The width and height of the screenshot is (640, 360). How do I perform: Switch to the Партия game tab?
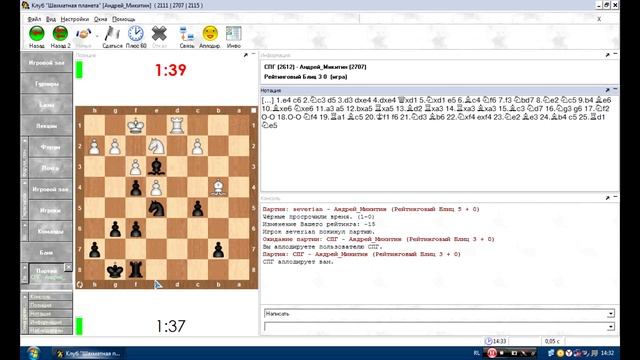click(46, 273)
